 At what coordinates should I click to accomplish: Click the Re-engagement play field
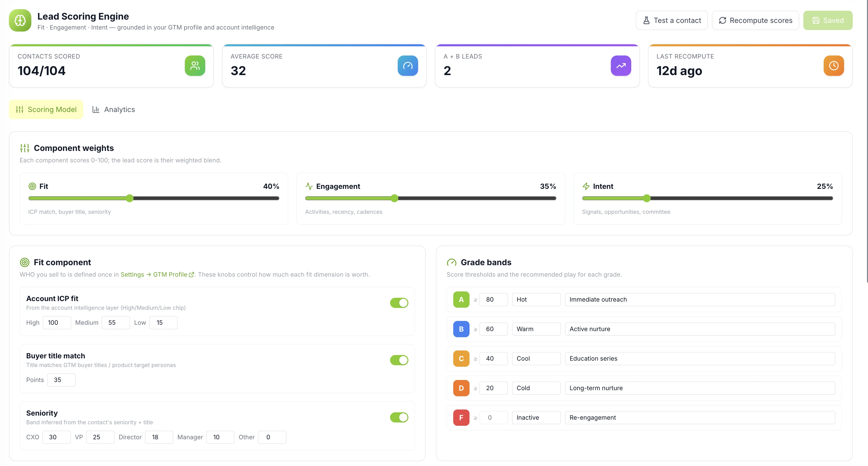pos(700,417)
